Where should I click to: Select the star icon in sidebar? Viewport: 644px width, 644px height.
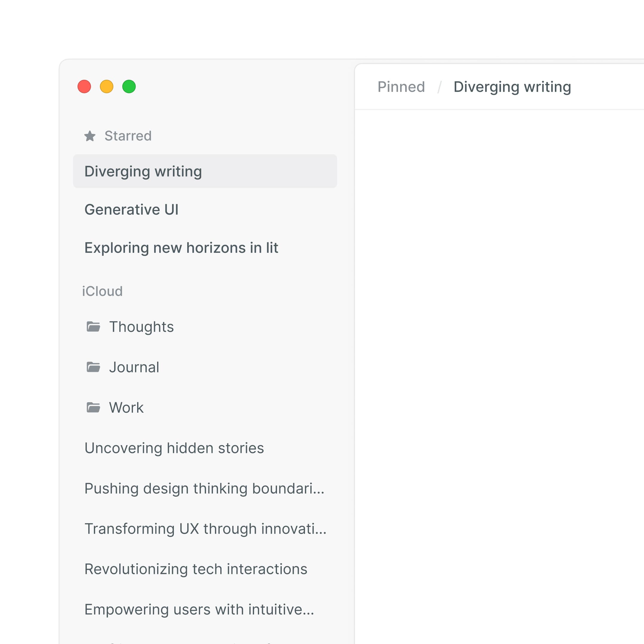click(x=90, y=135)
